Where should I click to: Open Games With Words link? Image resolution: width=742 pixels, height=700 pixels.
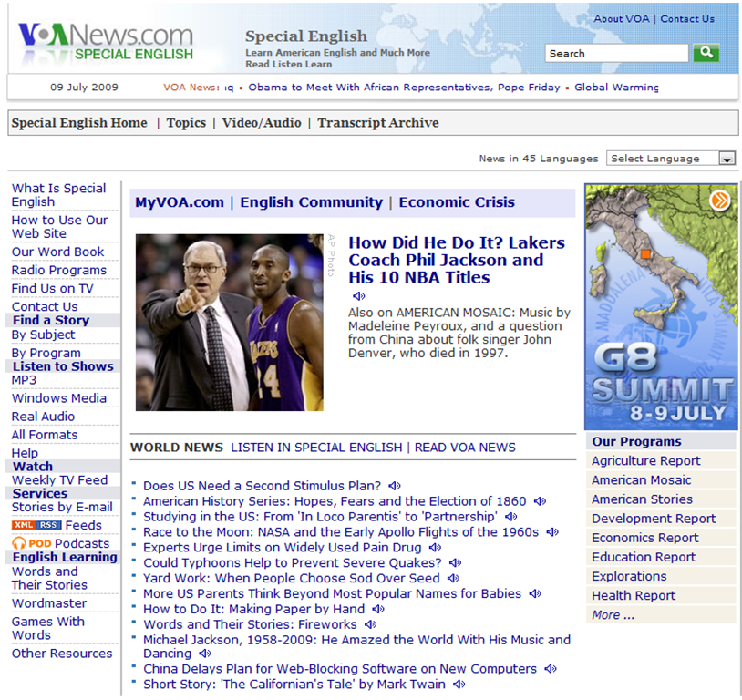click(x=48, y=629)
